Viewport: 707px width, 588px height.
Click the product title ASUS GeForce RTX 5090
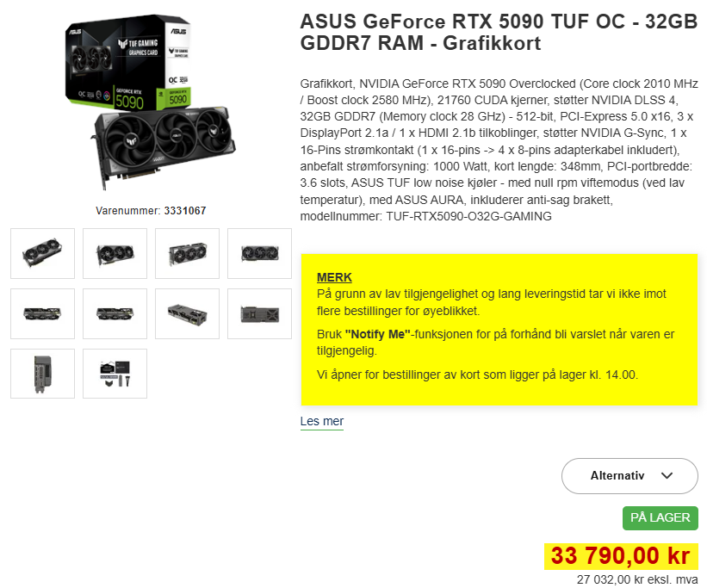point(499,33)
